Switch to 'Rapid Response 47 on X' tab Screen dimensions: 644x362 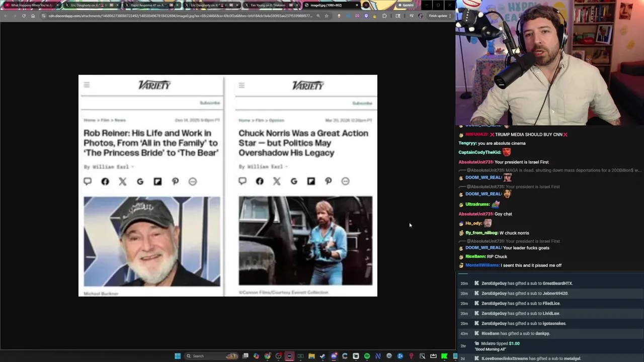[x=151, y=5]
